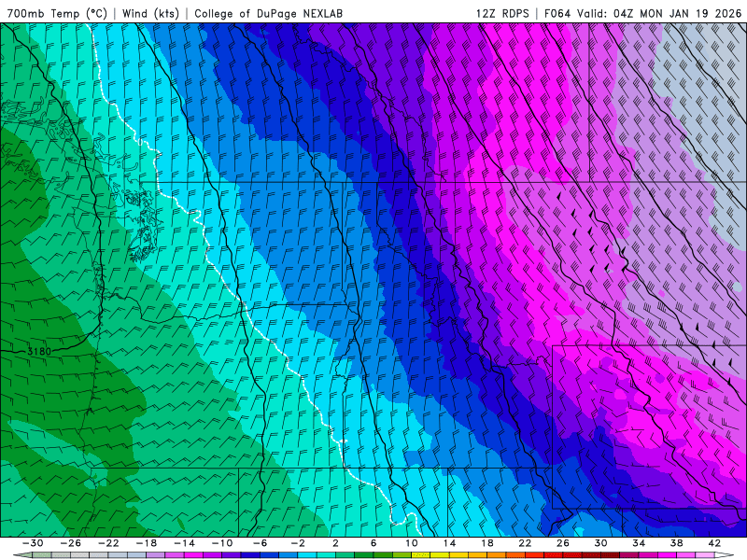Click the "30" color scale label
747x560 pixels.
point(600,543)
